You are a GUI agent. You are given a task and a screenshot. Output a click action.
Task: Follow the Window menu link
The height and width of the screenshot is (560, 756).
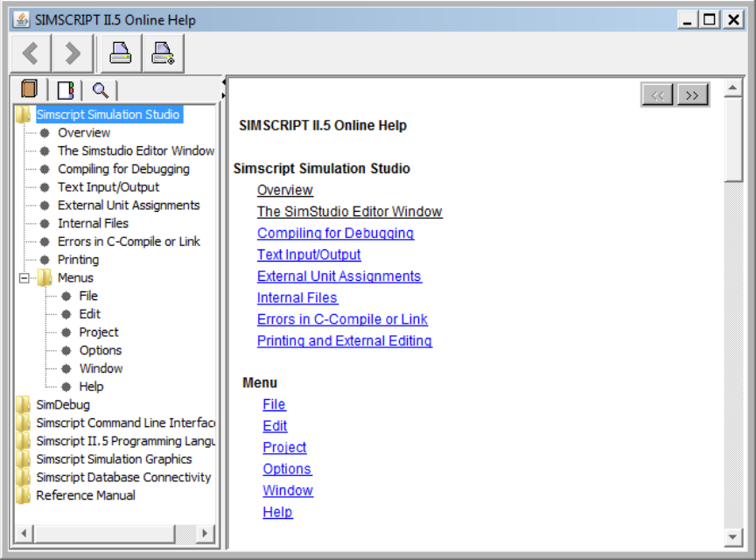click(288, 491)
